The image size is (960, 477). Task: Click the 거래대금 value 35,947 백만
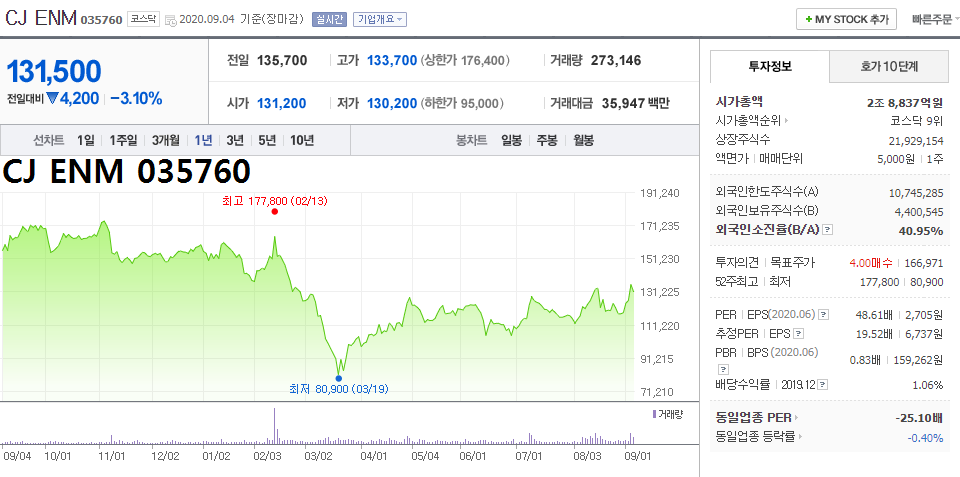tap(636, 103)
